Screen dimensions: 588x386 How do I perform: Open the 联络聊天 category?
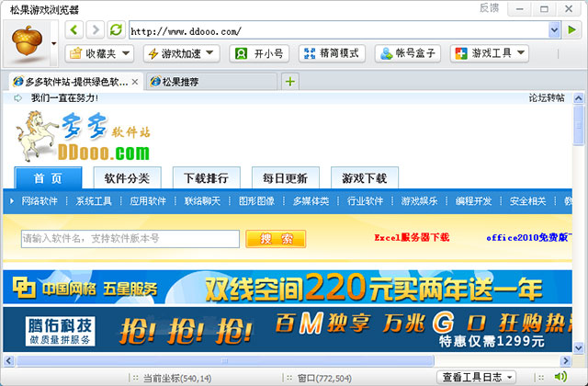coord(202,201)
